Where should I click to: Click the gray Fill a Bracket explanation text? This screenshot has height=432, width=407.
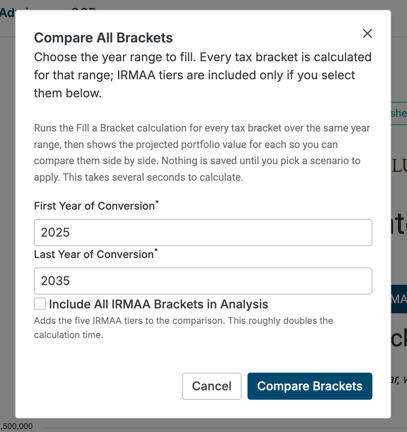[202, 152]
